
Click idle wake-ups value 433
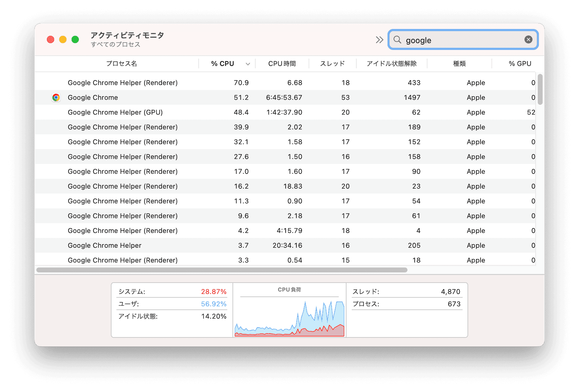(414, 83)
